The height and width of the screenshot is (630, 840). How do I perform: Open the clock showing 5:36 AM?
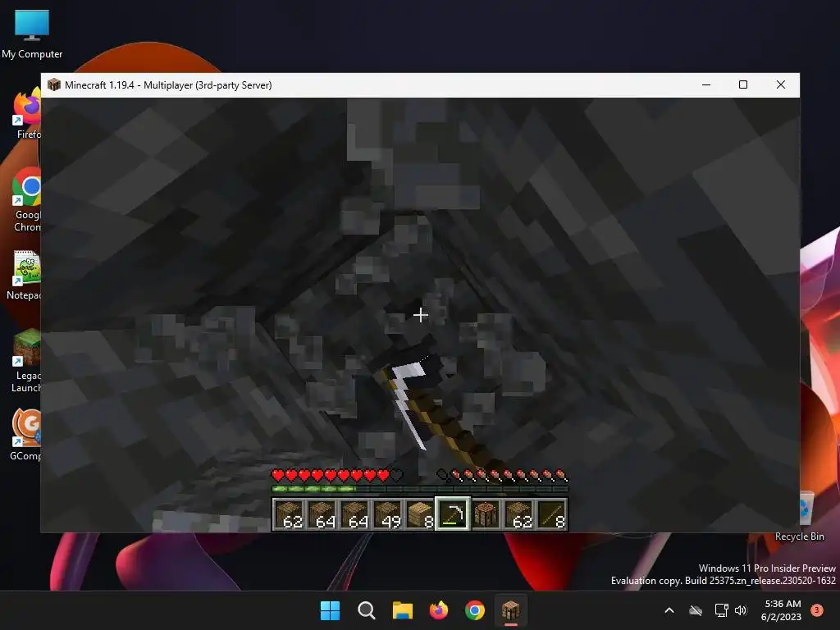(782, 610)
